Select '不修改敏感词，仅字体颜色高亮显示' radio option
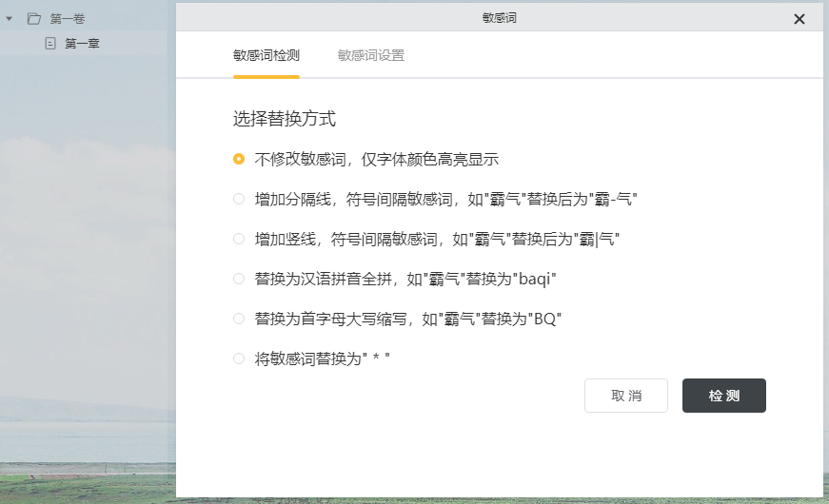 click(x=239, y=159)
